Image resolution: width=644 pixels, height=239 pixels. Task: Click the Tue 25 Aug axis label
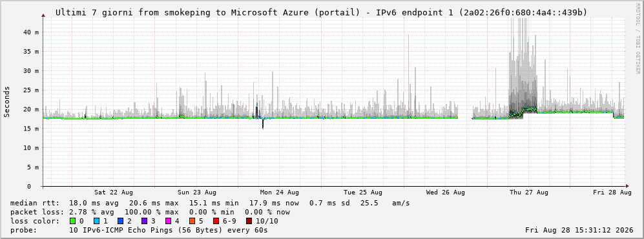point(362,192)
